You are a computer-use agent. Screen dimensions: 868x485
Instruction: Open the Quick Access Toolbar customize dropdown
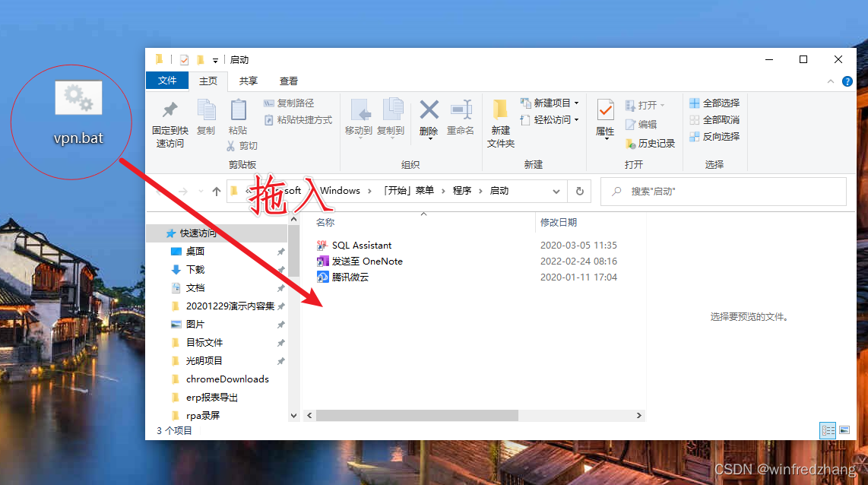pos(215,60)
